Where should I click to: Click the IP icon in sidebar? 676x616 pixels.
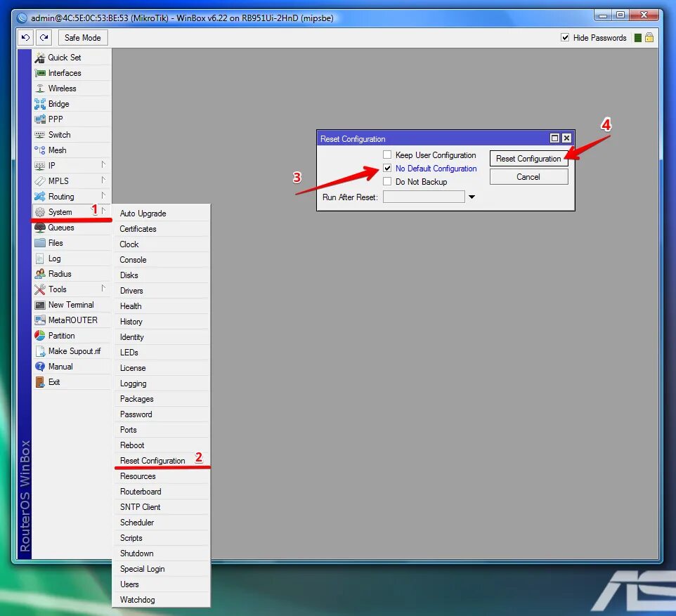pyautogui.click(x=39, y=166)
